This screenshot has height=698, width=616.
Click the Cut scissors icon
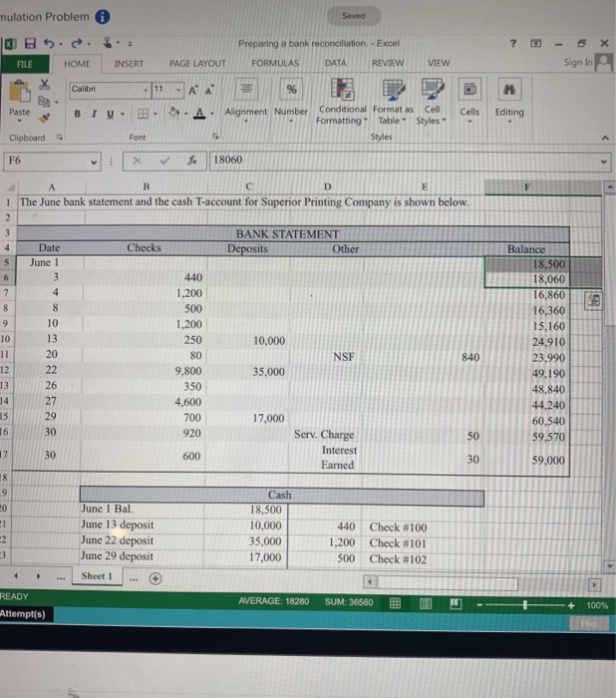45,84
